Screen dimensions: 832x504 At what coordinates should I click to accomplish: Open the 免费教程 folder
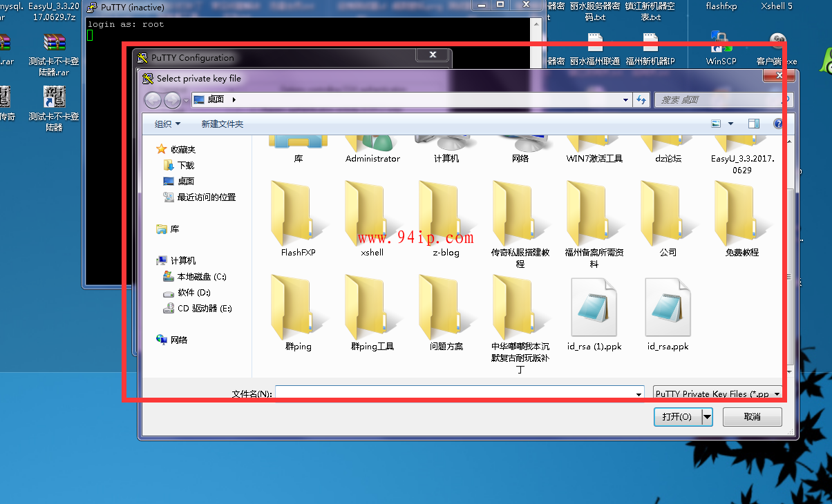click(x=741, y=220)
